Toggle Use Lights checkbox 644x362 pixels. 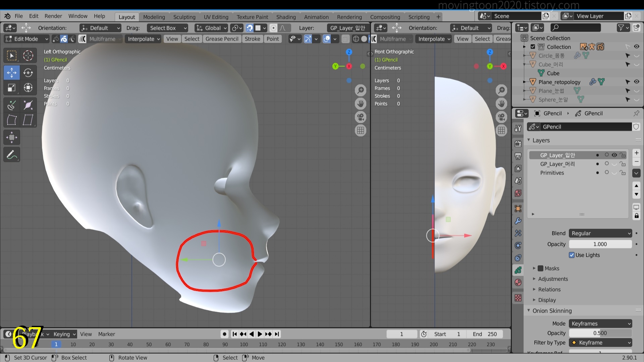(572, 255)
